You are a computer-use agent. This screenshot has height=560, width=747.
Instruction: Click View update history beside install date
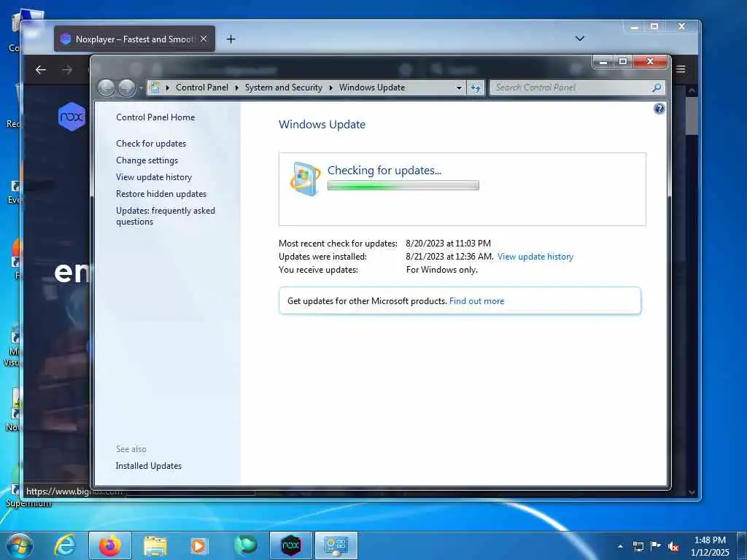(x=535, y=257)
